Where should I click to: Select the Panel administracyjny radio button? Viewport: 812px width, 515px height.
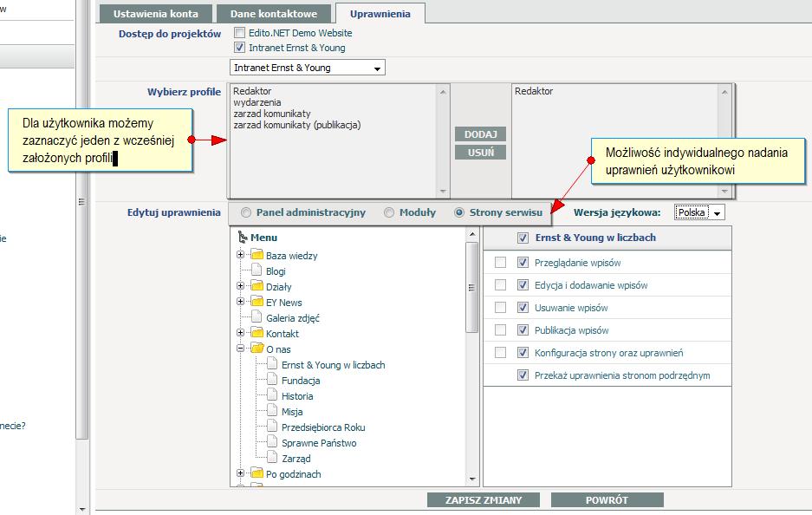(246, 212)
